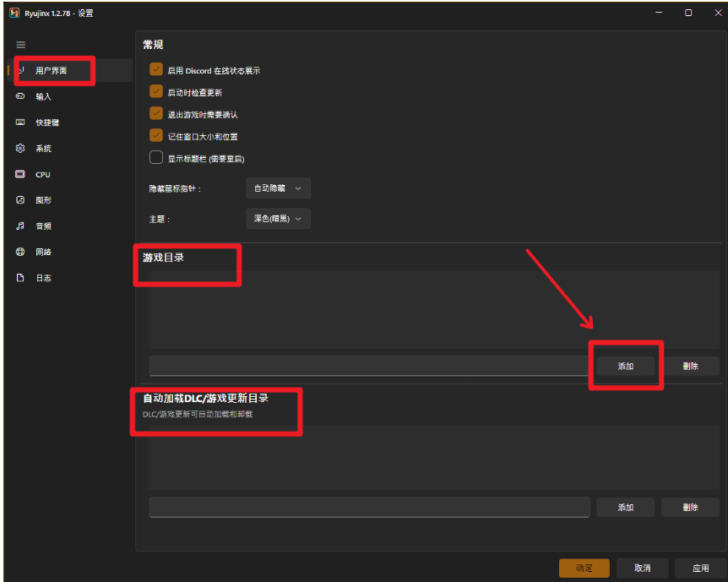Disable the 启用 Discord 在线状态展示 checkbox
Image resolution: width=728 pixels, height=582 pixels.
(x=156, y=70)
